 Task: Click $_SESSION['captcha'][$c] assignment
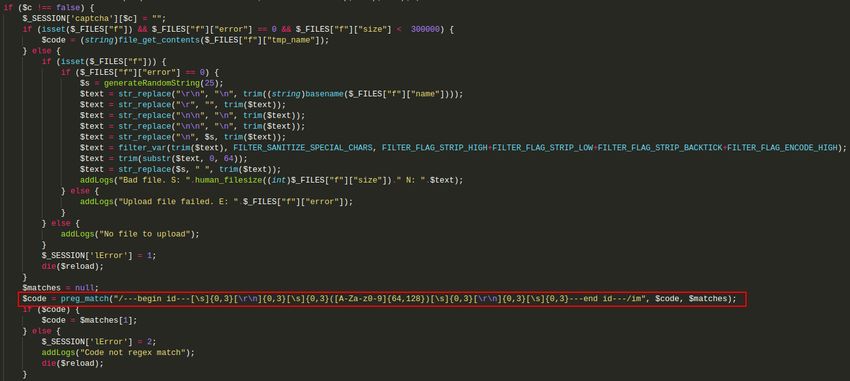95,18
